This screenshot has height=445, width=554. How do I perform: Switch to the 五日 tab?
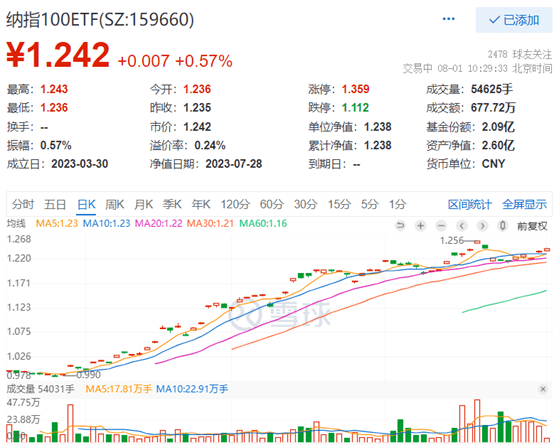(x=55, y=204)
